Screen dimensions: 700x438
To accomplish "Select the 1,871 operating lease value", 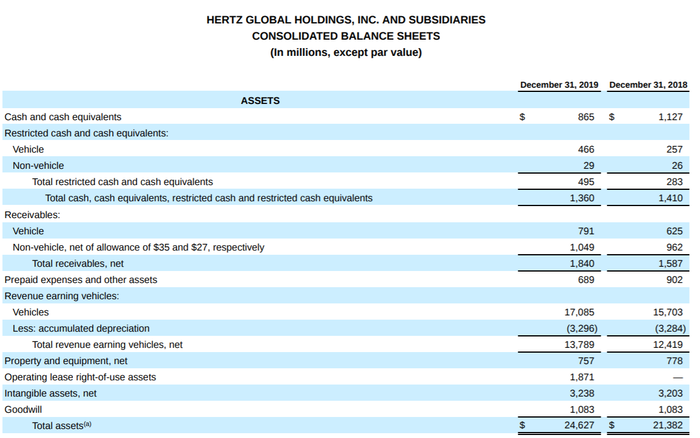I will pyautogui.click(x=582, y=377).
